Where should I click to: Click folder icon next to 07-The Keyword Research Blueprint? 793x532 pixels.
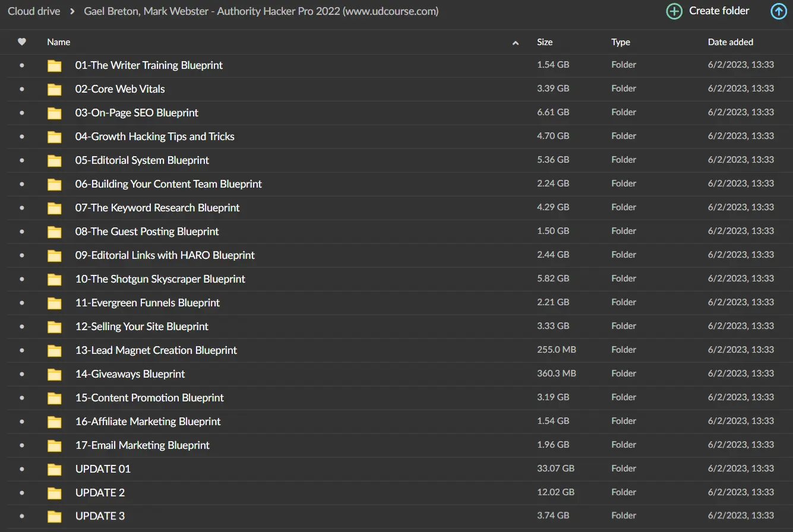coord(55,208)
